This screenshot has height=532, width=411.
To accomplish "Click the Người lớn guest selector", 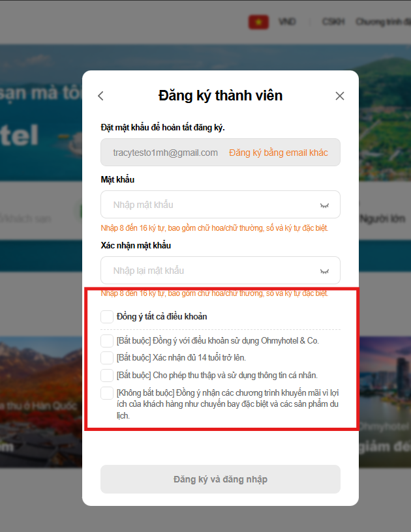I will point(383,219).
